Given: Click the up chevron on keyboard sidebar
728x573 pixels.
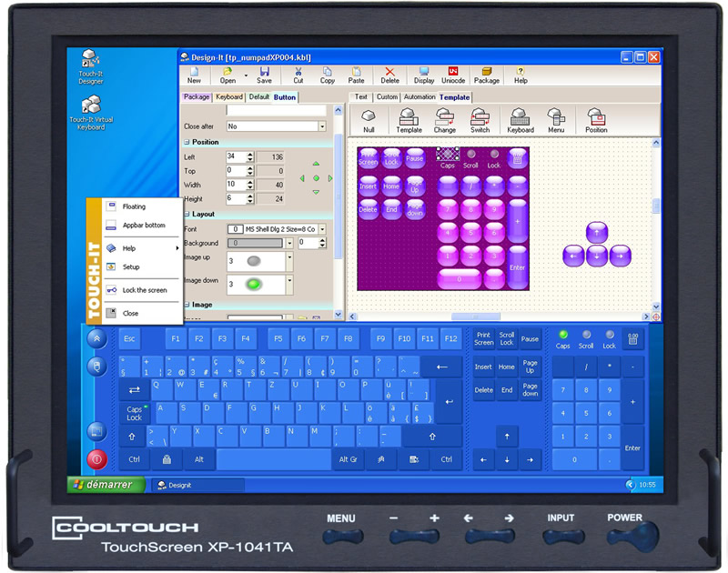Looking at the screenshot, I should (x=97, y=338).
